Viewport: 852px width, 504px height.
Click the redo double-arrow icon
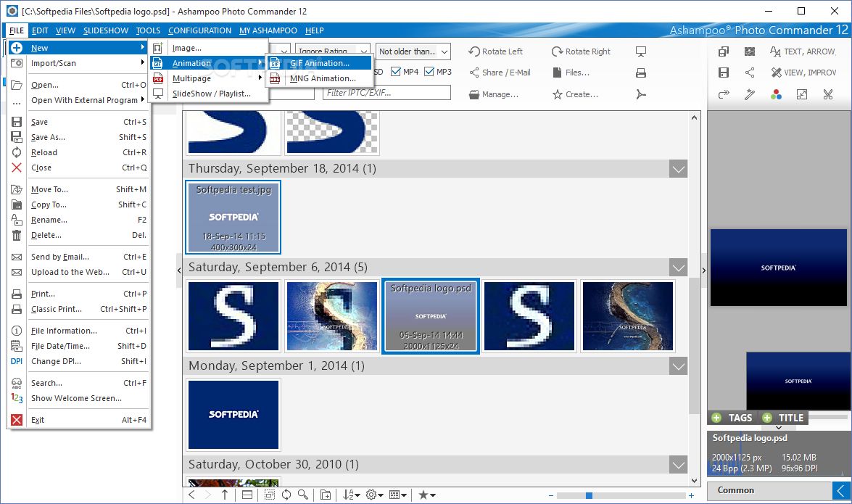[723, 94]
